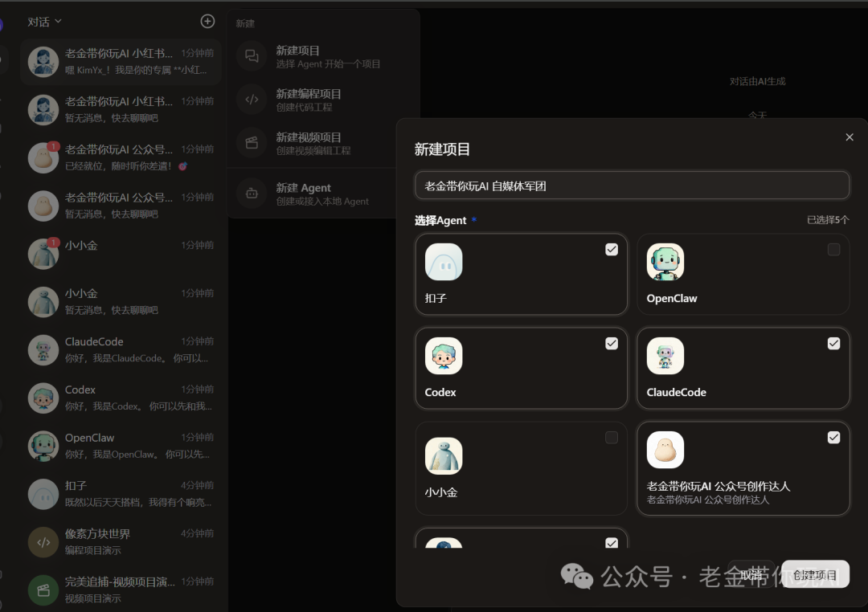Check the 小小金 agent checkbox
Image resolution: width=868 pixels, height=612 pixels.
tap(612, 438)
